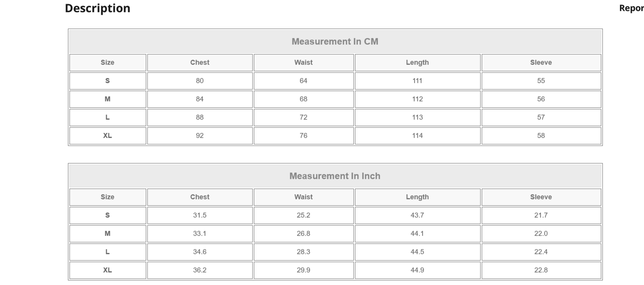This screenshot has width=644, height=285.
Task: Click the XL row label in CM table
Action: point(107,136)
